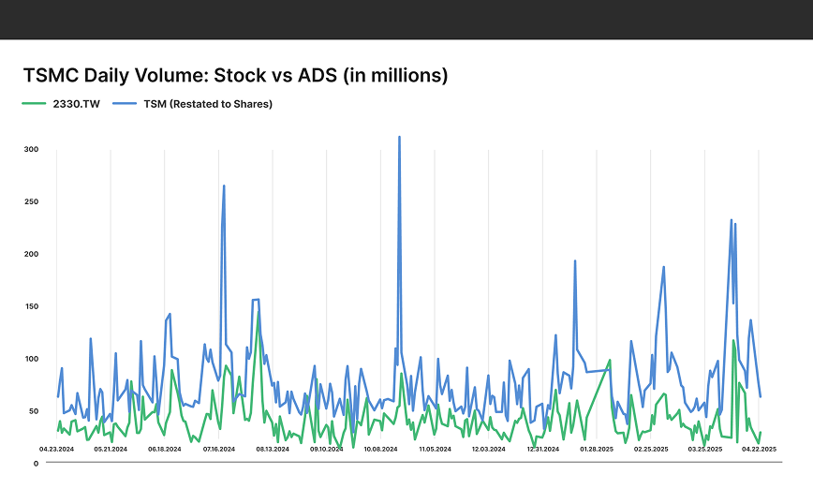Click the 12.31.2024 date label
813x504 pixels.
(x=542, y=449)
